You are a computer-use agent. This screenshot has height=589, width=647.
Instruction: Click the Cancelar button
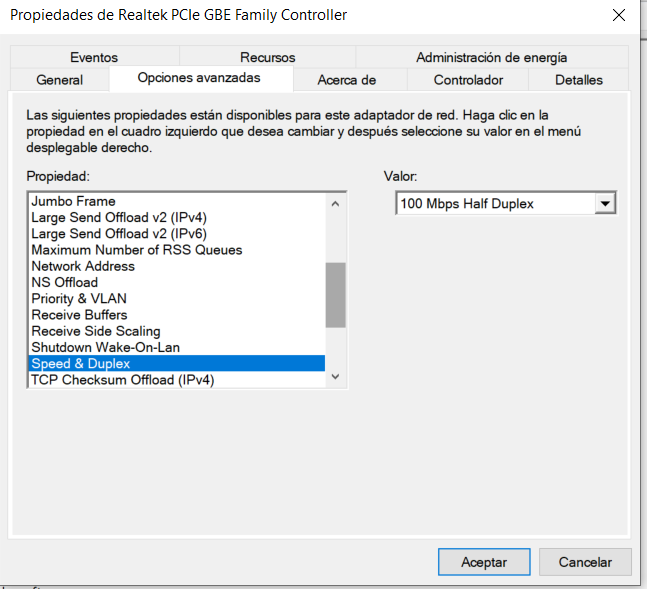[x=585, y=562]
